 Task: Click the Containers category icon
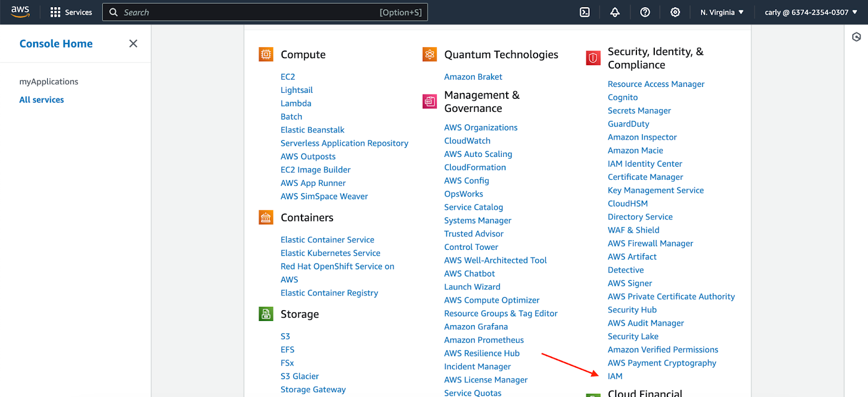click(x=266, y=218)
